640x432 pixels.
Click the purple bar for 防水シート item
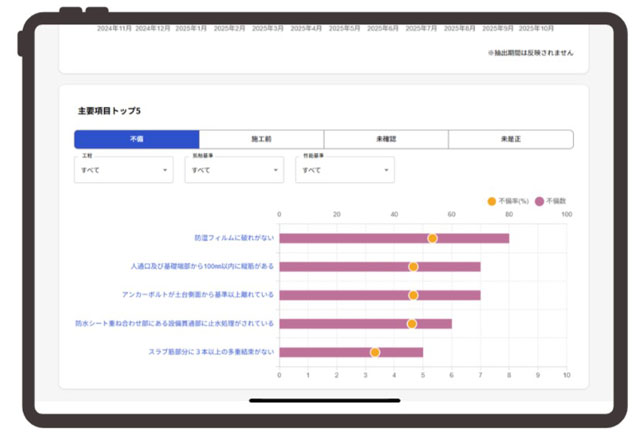[x=365, y=324]
